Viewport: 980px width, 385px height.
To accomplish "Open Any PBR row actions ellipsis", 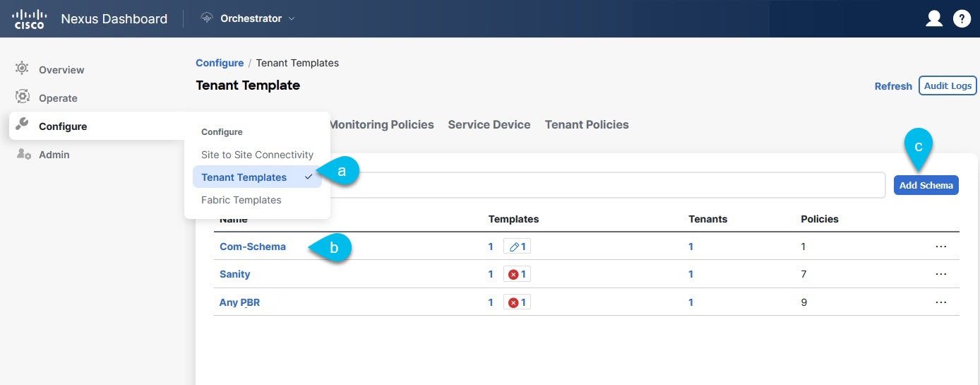I will tap(940, 302).
